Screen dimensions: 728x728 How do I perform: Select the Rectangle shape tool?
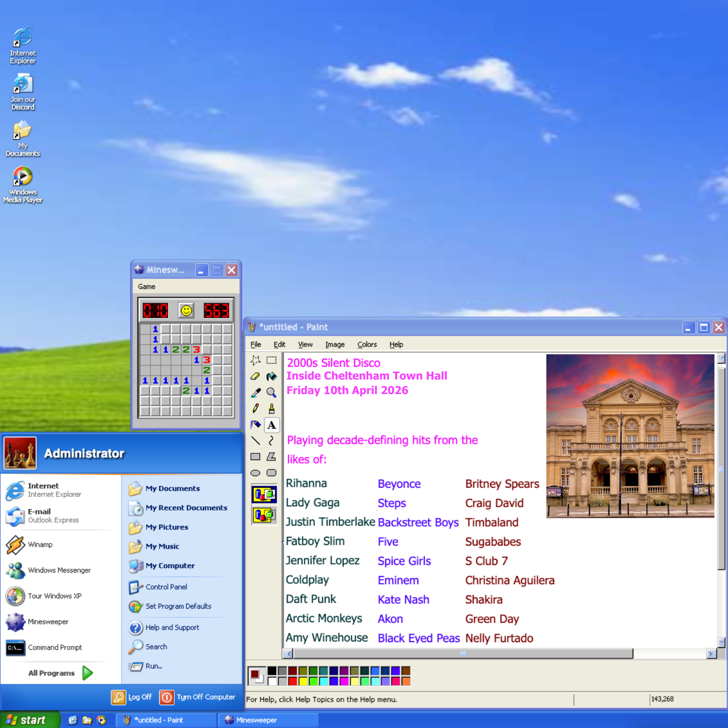pos(256,457)
